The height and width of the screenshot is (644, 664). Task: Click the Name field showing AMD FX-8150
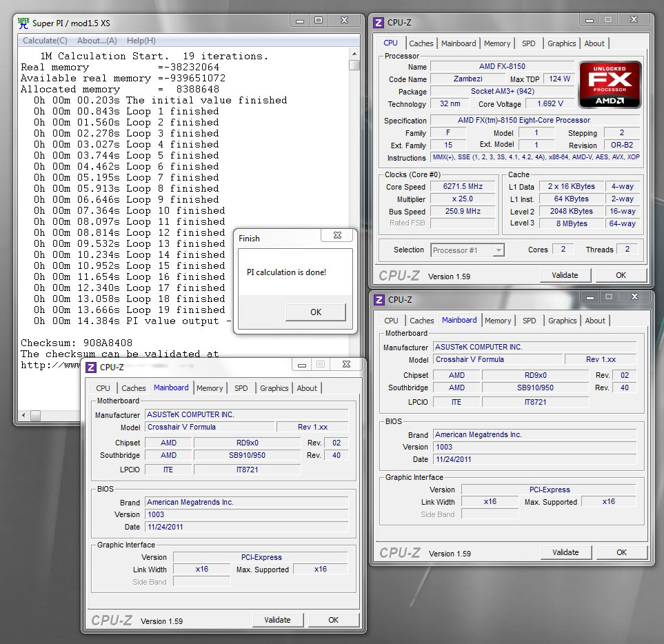[502, 66]
